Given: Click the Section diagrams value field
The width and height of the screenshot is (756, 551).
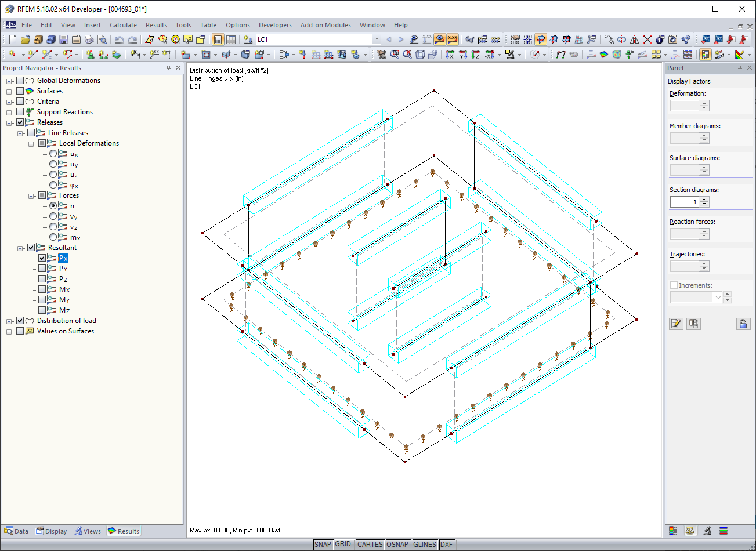Looking at the screenshot, I should point(685,202).
